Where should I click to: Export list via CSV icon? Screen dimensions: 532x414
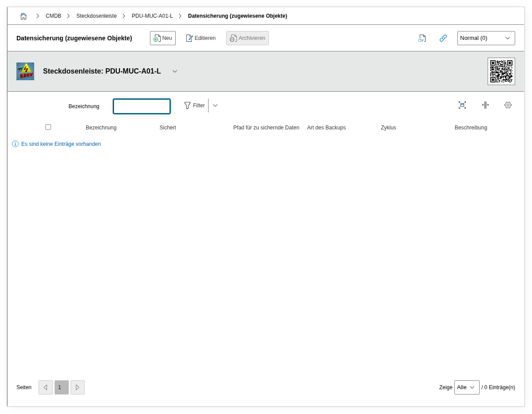click(422, 38)
